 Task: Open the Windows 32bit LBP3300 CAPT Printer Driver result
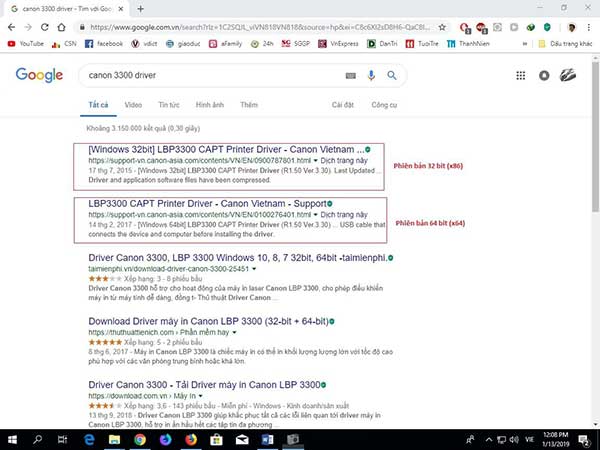point(227,149)
